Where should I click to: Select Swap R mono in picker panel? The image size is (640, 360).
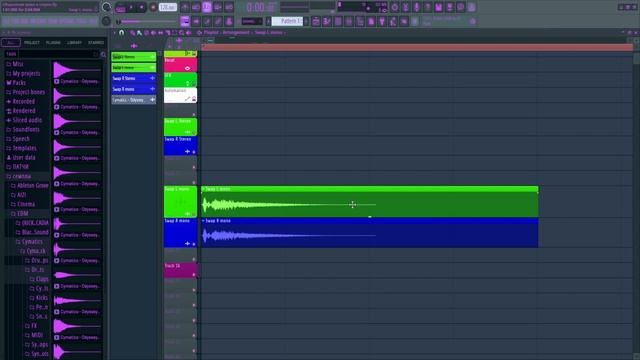pos(133,89)
